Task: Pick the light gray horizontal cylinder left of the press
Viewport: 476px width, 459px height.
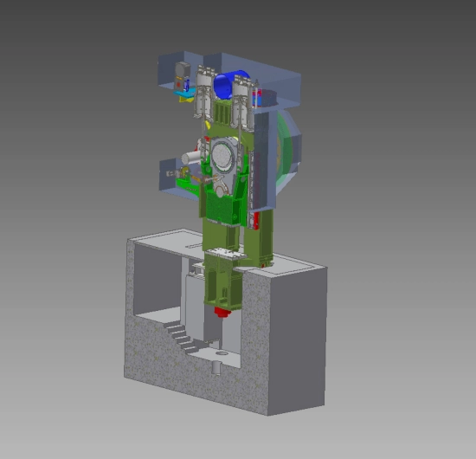Action: coord(191,158)
